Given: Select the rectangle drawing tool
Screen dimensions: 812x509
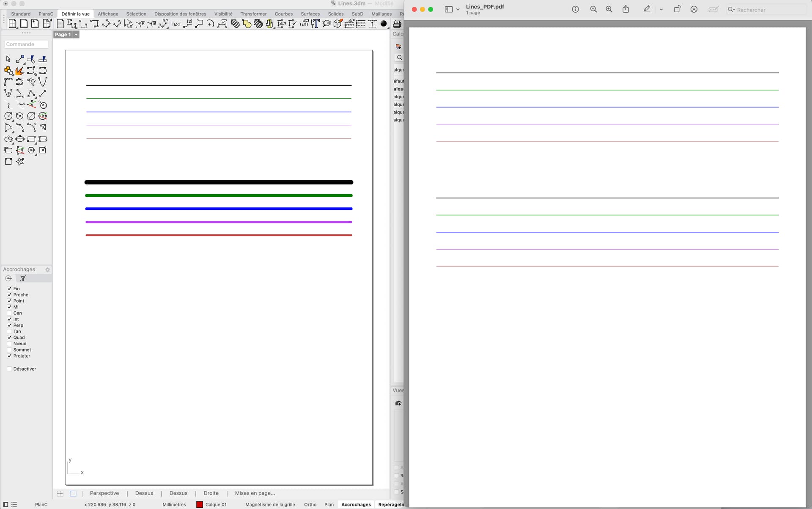Looking at the screenshot, I should 32,139.
